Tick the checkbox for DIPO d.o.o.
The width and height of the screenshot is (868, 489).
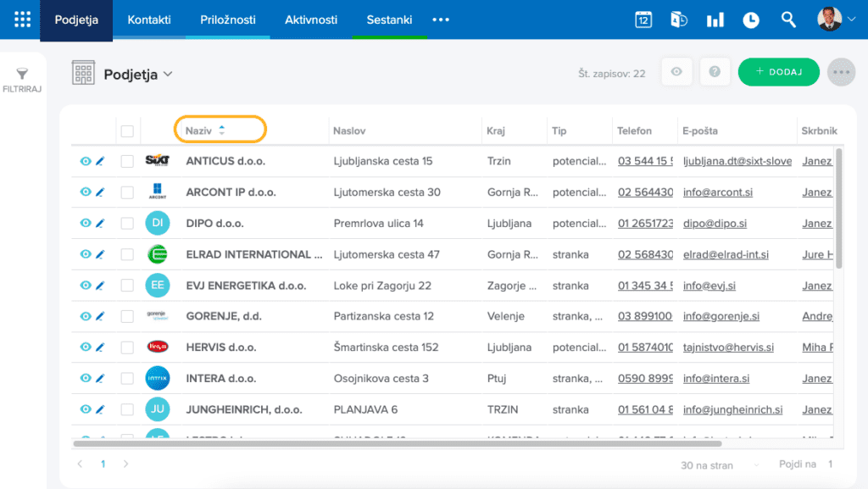pyautogui.click(x=127, y=224)
